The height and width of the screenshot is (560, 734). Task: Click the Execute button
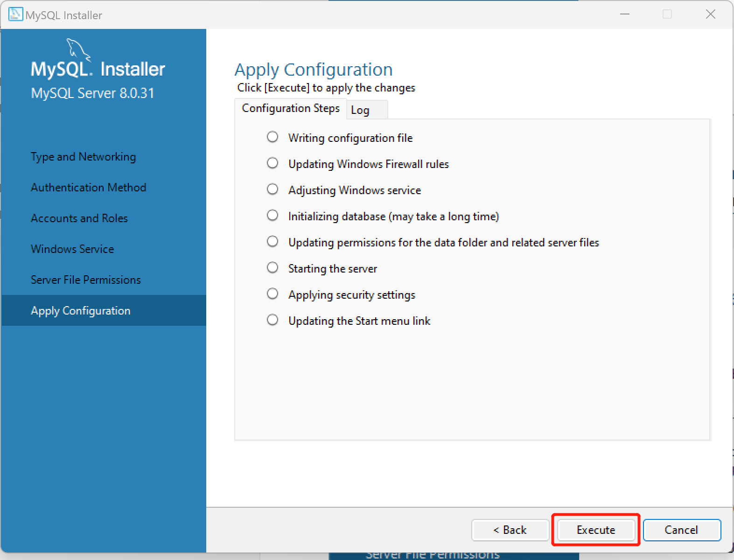596,530
